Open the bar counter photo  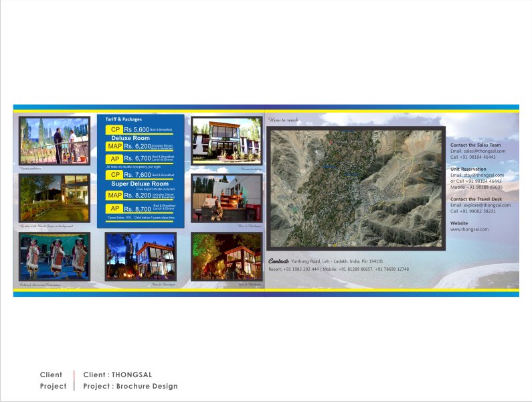click(x=226, y=198)
